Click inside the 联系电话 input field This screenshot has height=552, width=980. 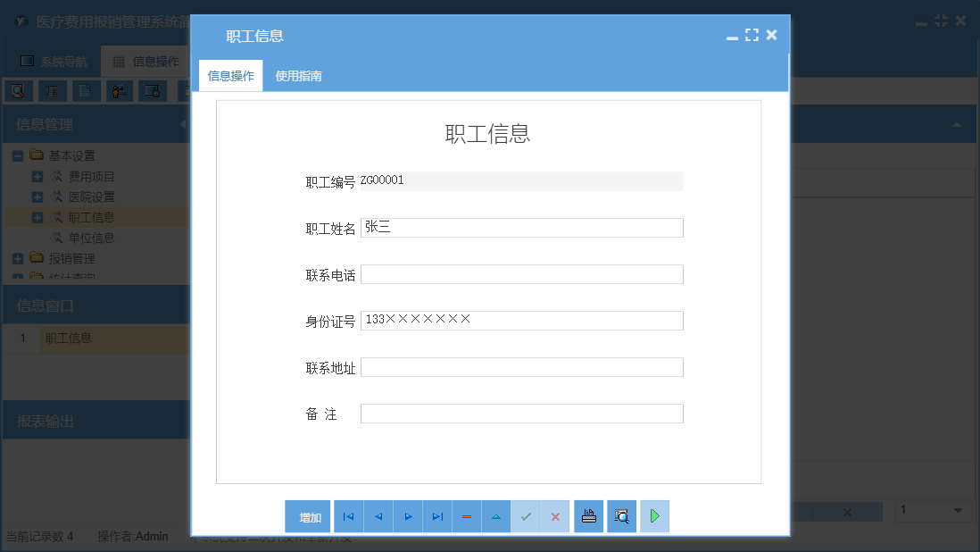point(521,274)
